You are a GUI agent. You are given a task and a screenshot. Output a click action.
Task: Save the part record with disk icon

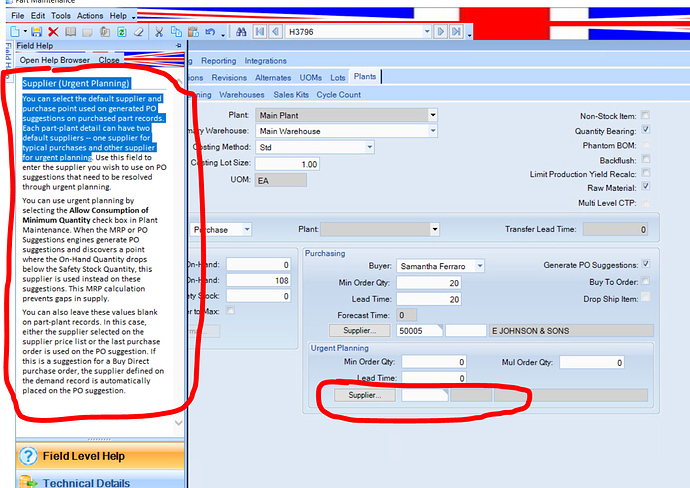pos(37,32)
